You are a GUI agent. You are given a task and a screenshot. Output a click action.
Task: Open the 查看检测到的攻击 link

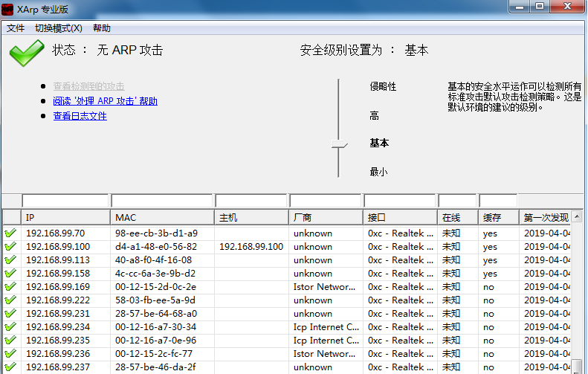[x=89, y=86]
